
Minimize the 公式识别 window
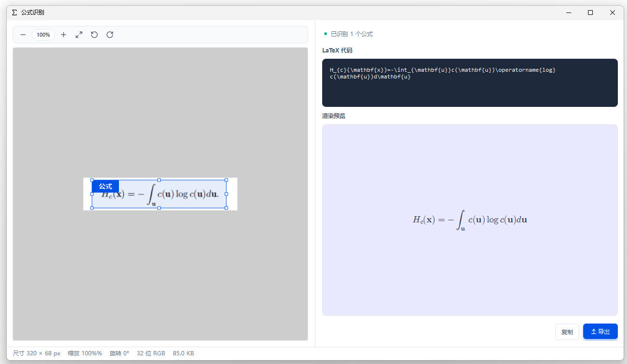568,13
